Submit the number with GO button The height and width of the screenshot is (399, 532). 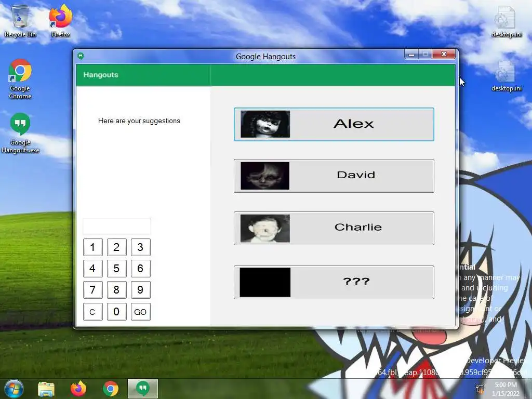tap(140, 312)
